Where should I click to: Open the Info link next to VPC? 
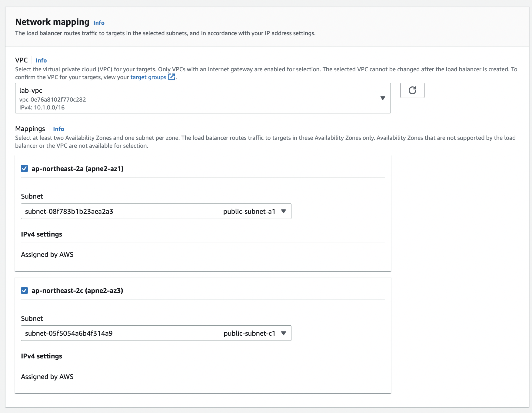click(41, 60)
